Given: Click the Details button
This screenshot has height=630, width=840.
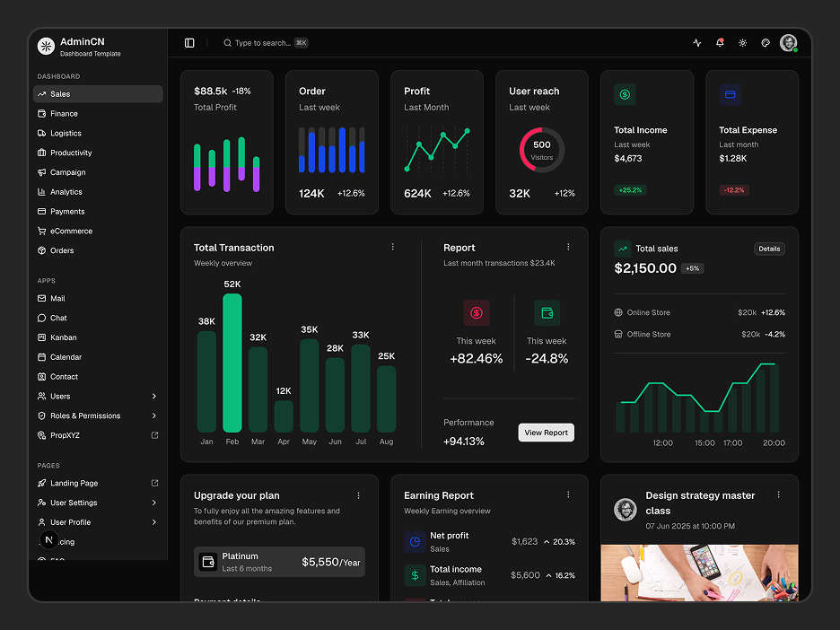Looking at the screenshot, I should (x=769, y=249).
